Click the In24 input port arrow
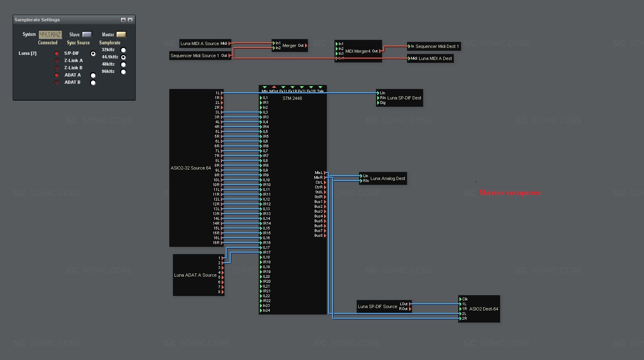 point(261,310)
